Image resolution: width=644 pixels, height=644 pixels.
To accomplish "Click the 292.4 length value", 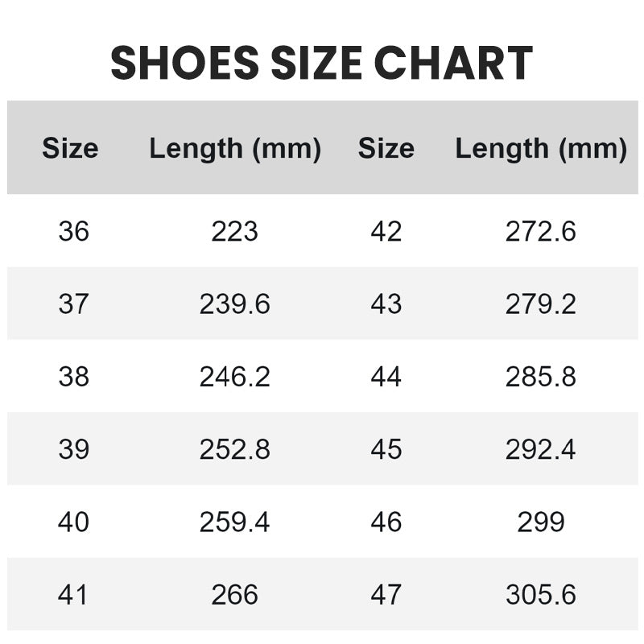I will (x=541, y=449).
